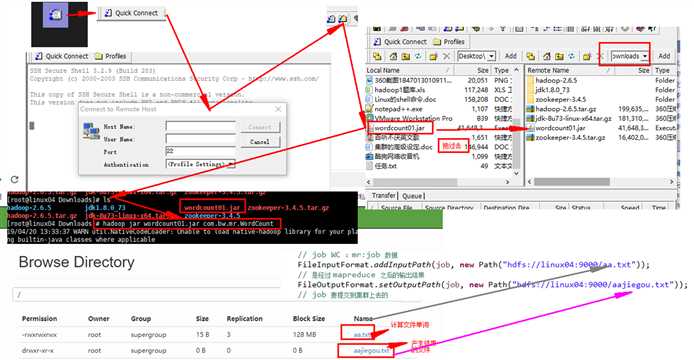Switch to the Queue tab
Image resolution: width=694 pixels, height=360 pixels.
(x=412, y=195)
